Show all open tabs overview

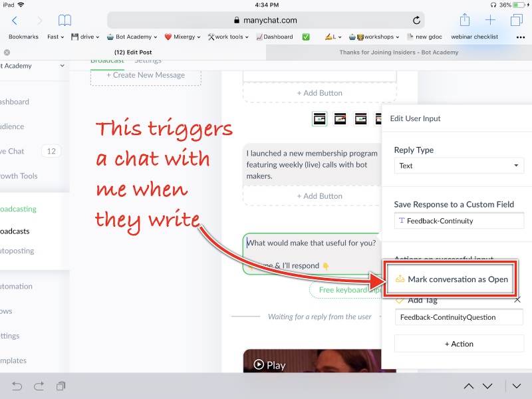pos(516,21)
